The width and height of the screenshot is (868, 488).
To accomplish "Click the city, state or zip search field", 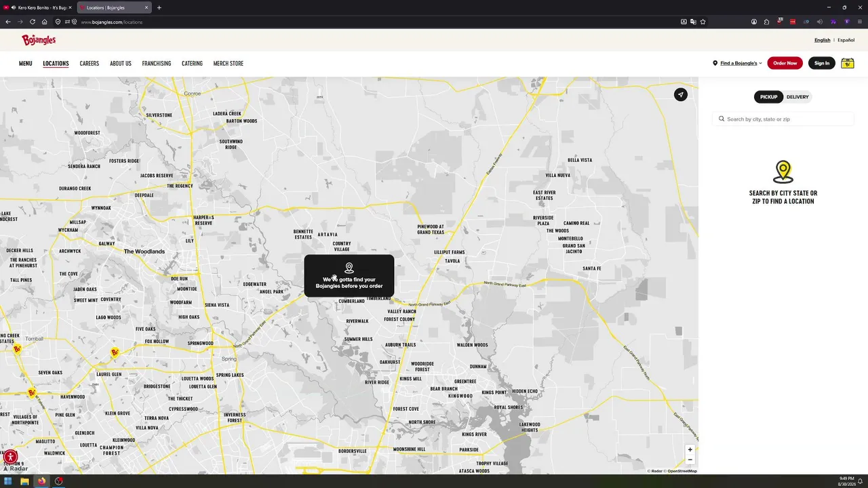I will pos(783,119).
